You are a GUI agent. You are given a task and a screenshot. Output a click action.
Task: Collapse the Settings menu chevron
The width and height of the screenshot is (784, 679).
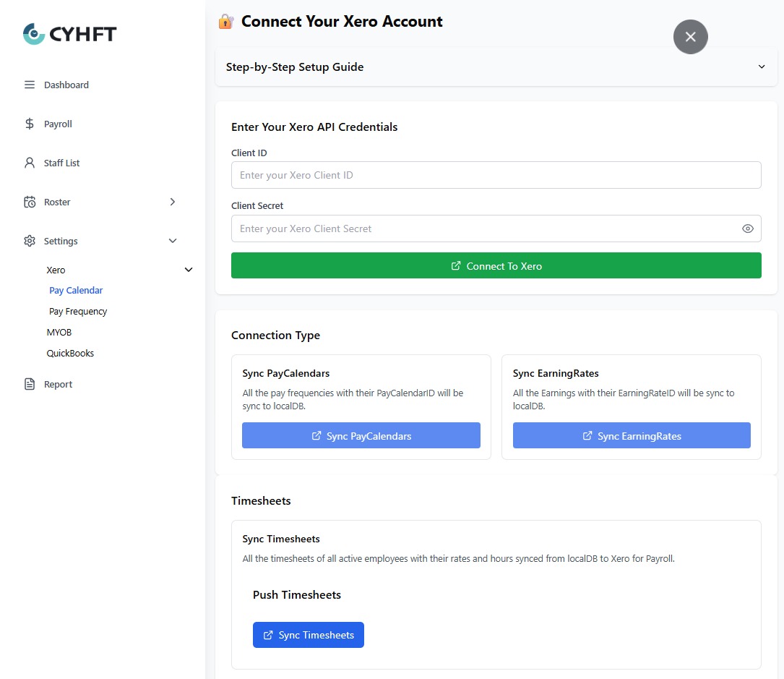click(172, 241)
